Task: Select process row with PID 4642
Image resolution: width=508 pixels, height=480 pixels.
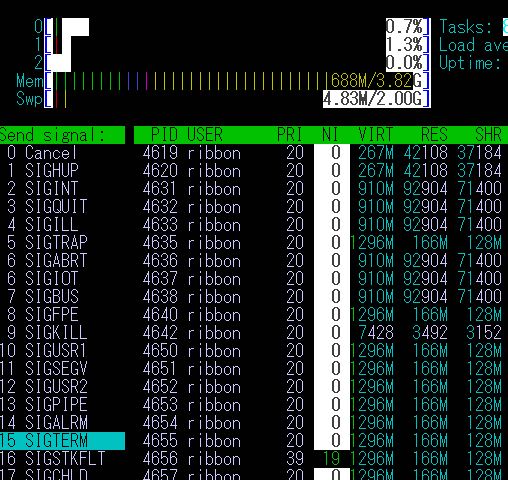Action: (321, 333)
